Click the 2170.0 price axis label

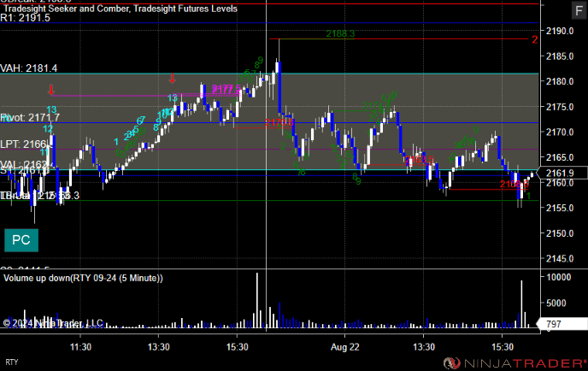click(560, 132)
